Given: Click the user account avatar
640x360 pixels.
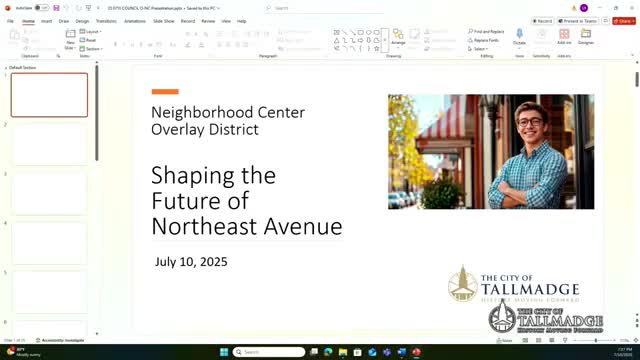Looking at the screenshot, I should (x=584, y=8).
